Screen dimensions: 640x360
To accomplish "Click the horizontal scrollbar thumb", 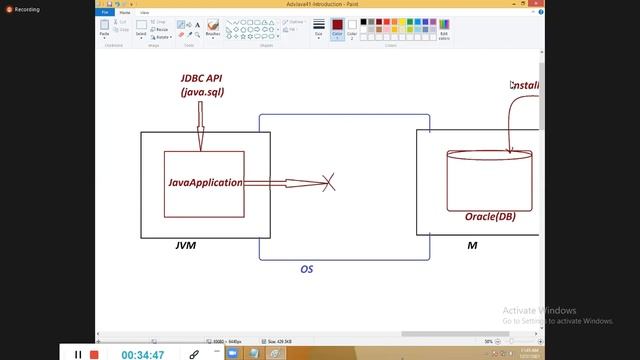I will point(455,334).
